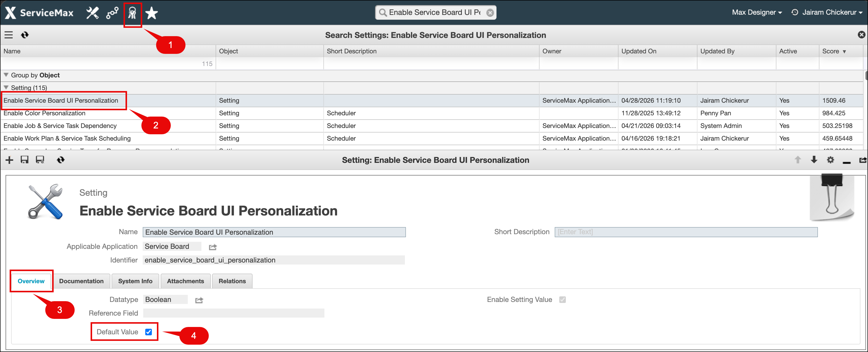Image resolution: width=868 pixels, height=352 pixels.
Task: Click the Short Description column header
Action: (431, 51)
